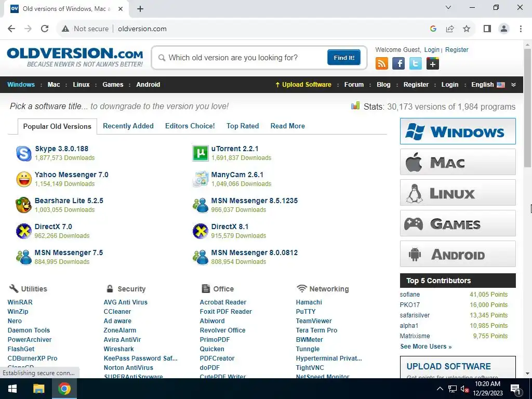Select the Popular Old Versions tab
Screen dimensions: 532x399
click(57, 126)
